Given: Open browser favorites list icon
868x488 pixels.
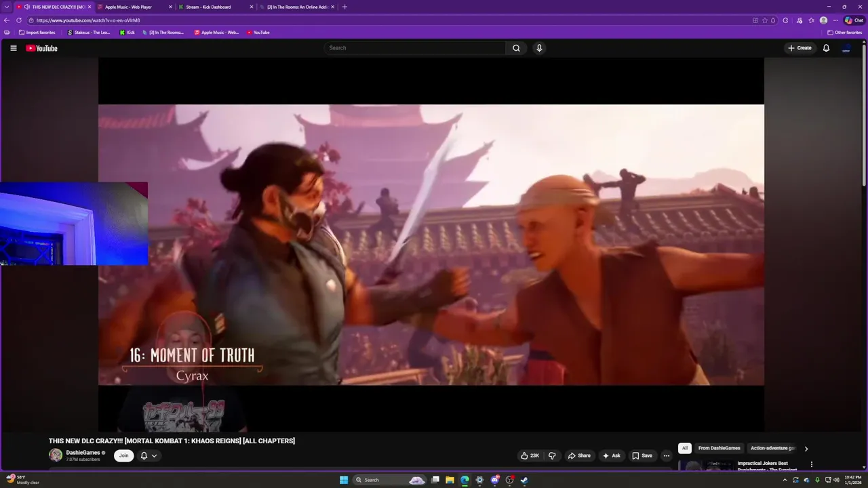Looking at the screenshot, I should pyautogui.click(x=811, y=20).
